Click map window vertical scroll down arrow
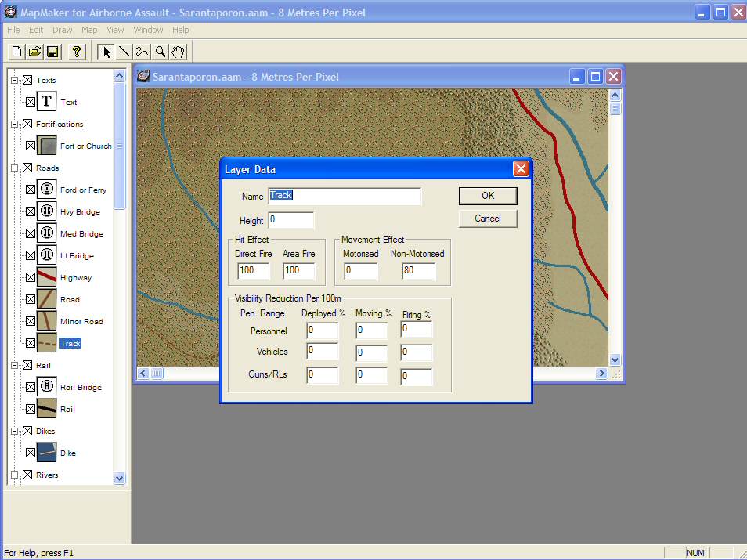This screenshot has height=560, width=747. [x=615, y=359]
